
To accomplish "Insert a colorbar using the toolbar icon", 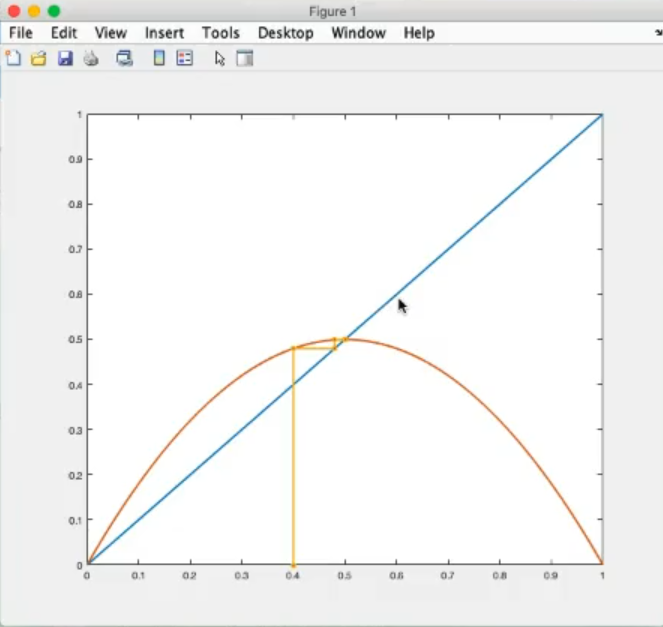I will (x=159, y=58).
